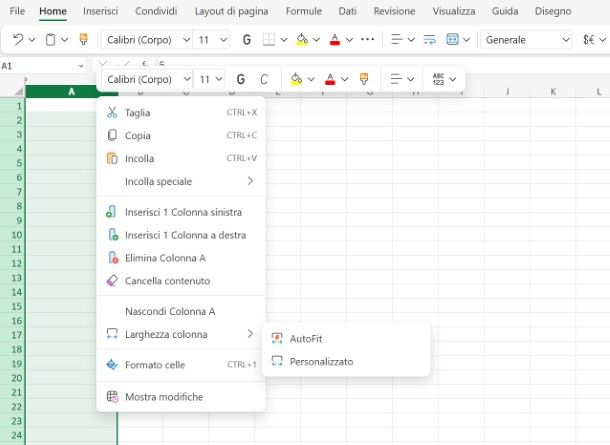This screenshot has height=445, width=610.
Task: Click the Borders icon in ribbon
Action: pos(269,40)
